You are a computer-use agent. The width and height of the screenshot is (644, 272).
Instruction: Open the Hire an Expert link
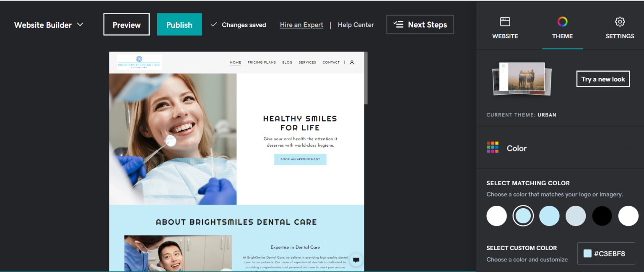click(x=301, y=25)
